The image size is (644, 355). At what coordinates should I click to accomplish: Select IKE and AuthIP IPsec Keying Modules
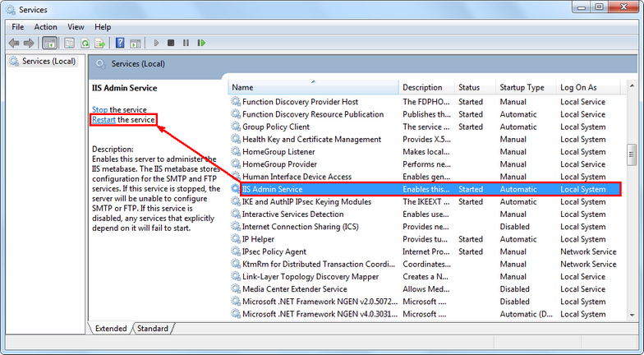(306, 202)
